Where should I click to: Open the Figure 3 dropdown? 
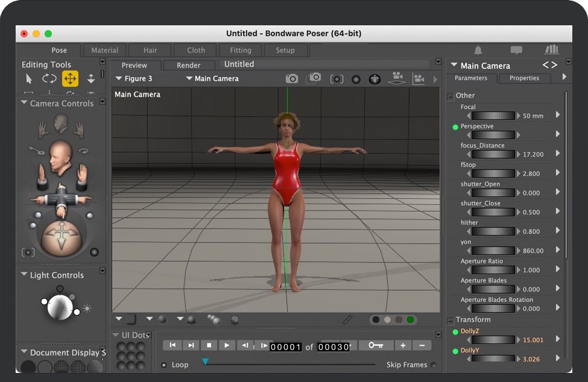134,79
